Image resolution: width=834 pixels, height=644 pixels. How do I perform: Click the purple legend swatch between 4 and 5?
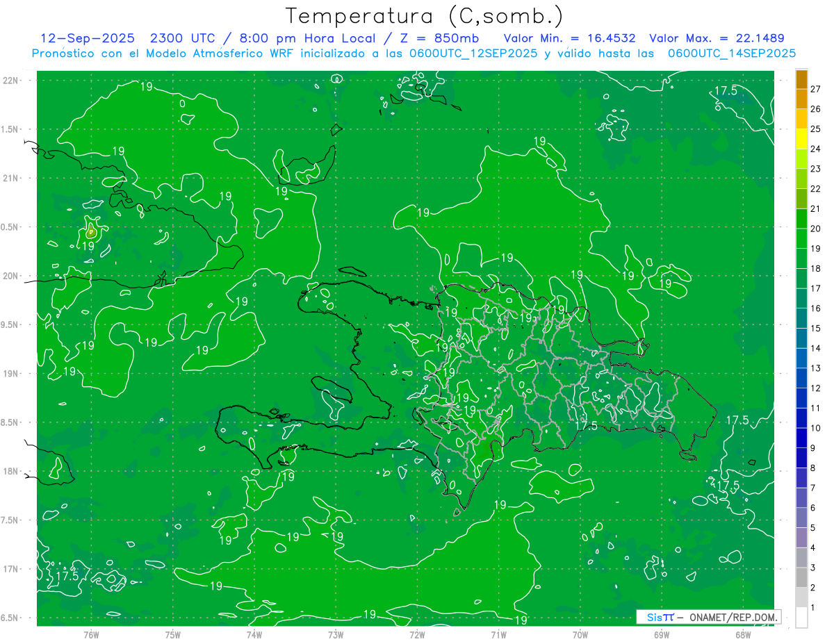[801, 538]
